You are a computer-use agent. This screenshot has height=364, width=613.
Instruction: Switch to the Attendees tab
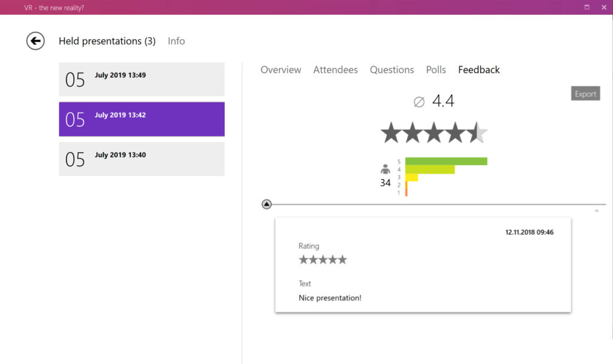tap(335, 69)
